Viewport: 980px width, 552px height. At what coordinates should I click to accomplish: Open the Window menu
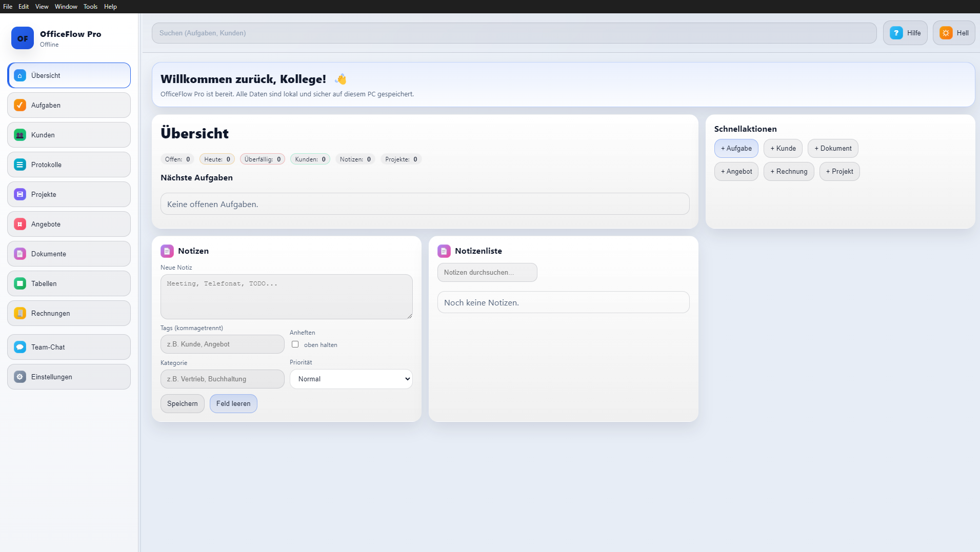tap(66, 7)
